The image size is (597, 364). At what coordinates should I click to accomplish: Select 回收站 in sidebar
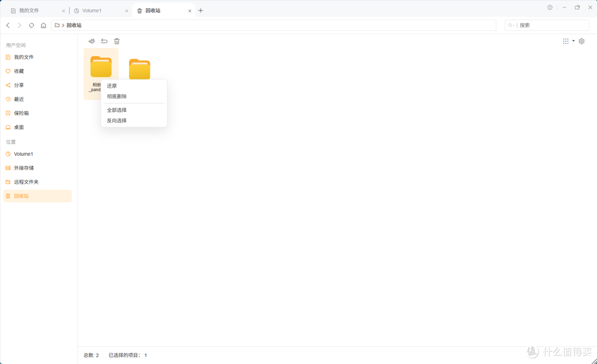38,196
